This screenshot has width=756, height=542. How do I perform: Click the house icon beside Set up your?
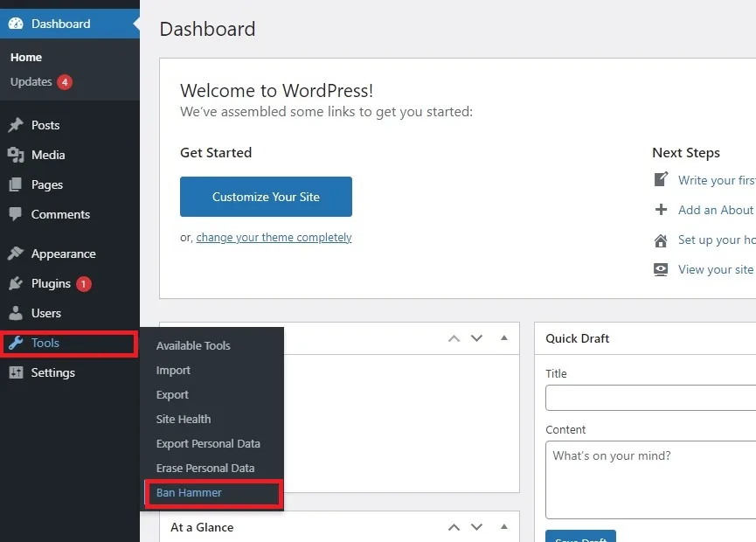pyautogui.click(x=661, y=240)
